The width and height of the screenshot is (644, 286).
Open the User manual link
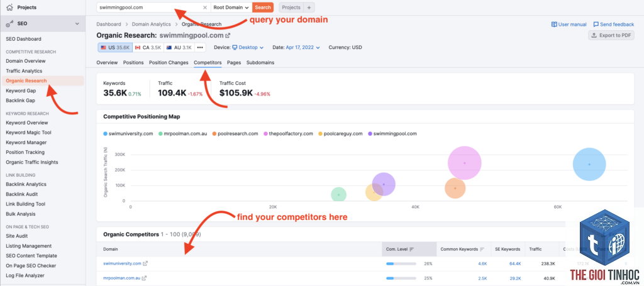pyautogui.click(x=569, y=25)
